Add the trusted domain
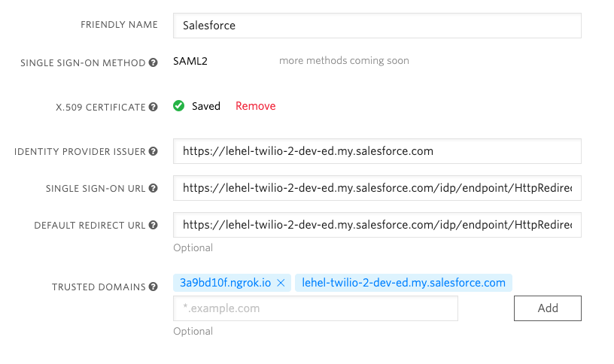 [x=548, y=308]
